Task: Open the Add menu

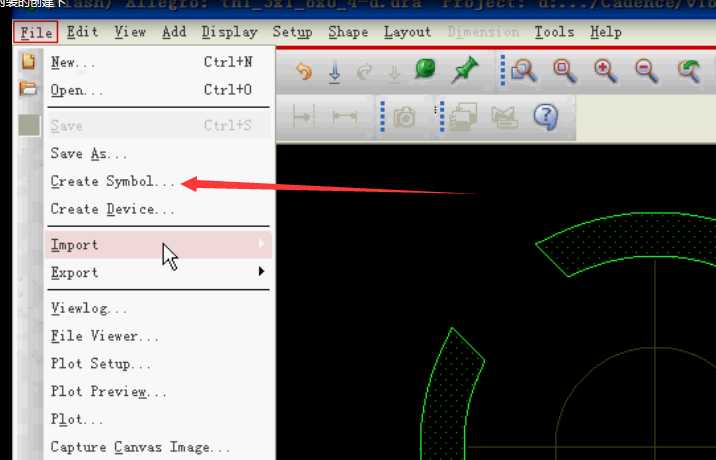Action: pos(174,32)
